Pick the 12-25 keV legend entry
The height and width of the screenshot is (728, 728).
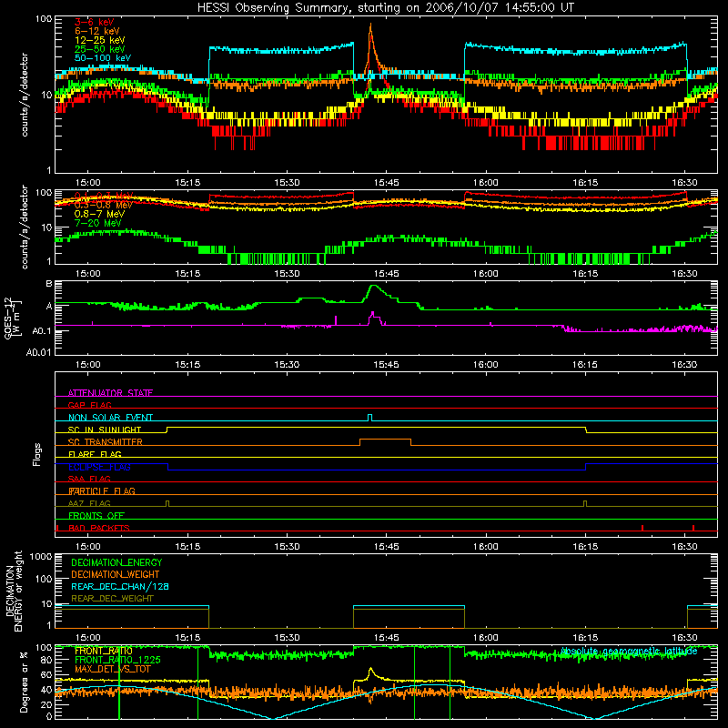(99, 40)
